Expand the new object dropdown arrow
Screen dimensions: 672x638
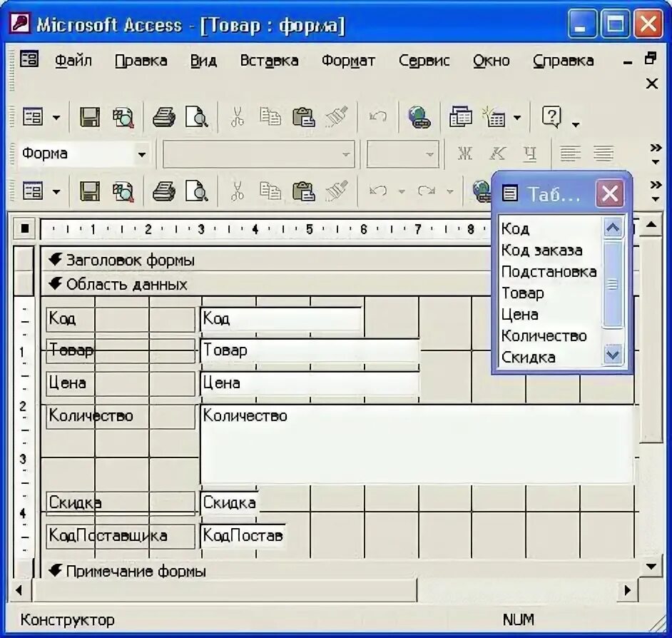pyautogui.click(x=517, y=117)
